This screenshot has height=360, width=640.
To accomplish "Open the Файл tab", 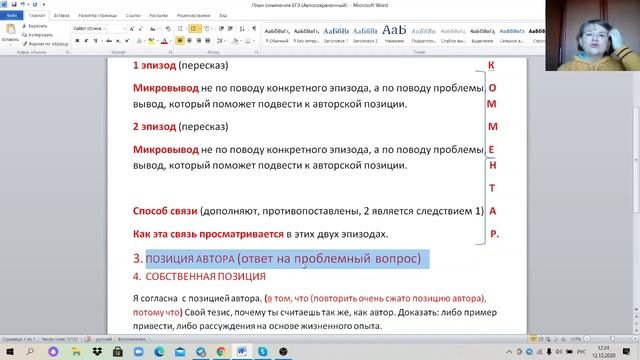I will (11, 16).
